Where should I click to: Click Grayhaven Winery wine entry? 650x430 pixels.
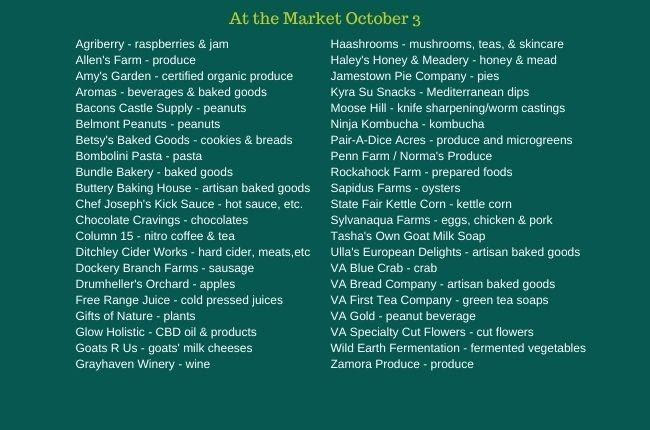143,364
